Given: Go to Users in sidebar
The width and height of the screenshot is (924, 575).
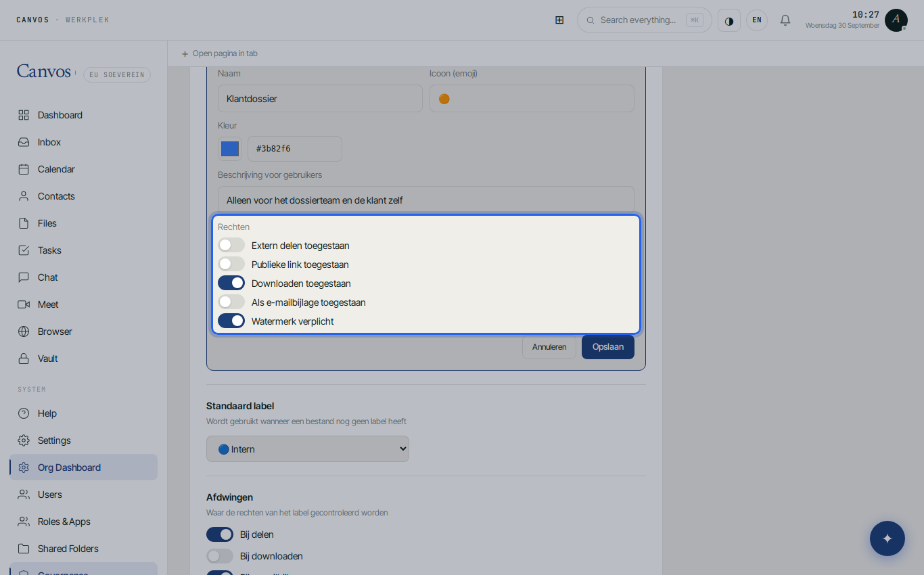Looking at the screenshot, I should tap(83, 495).
